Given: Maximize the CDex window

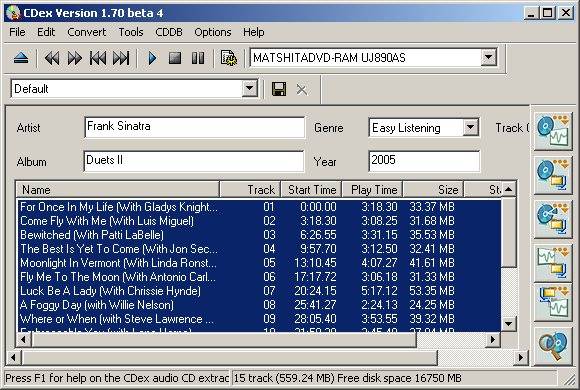Looking at the screenshot, I should coord(547,13).
